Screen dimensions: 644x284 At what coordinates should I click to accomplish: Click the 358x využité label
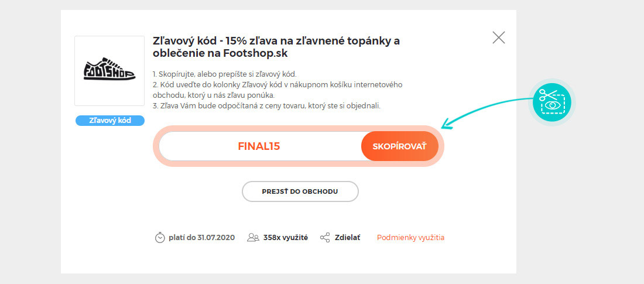tap(286, 238)
